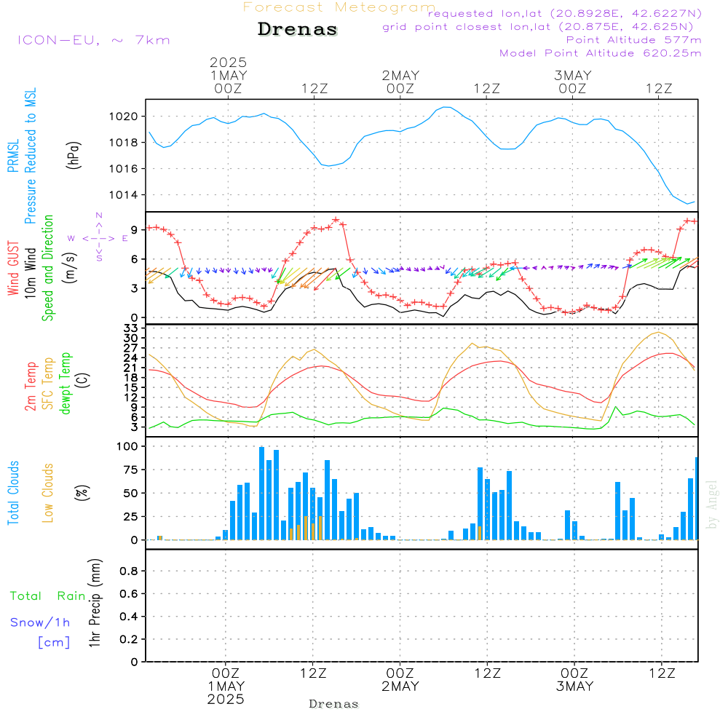
Task: Click the Point Altitude 577m text
Action: [634, 40]
